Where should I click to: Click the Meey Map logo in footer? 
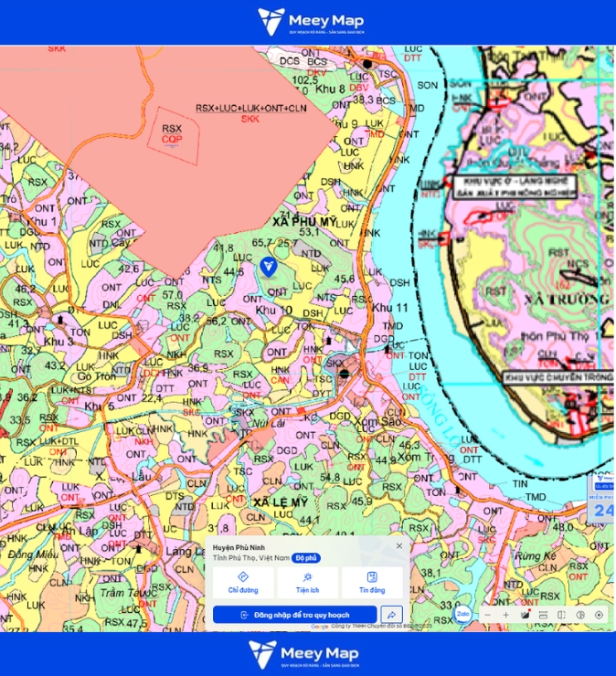(x=303, y=654)
